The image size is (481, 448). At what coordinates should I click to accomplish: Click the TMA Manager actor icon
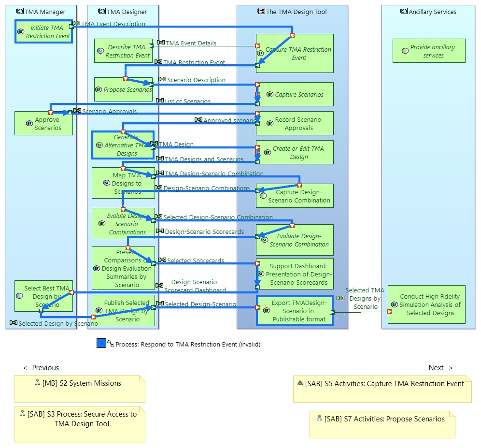pos(20,12)
